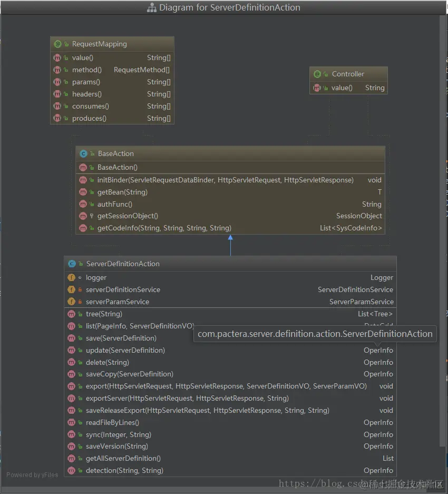Click the List<Tree> return type
The image size is (448, 494).
pyautogui.click(x=375, y=314)
